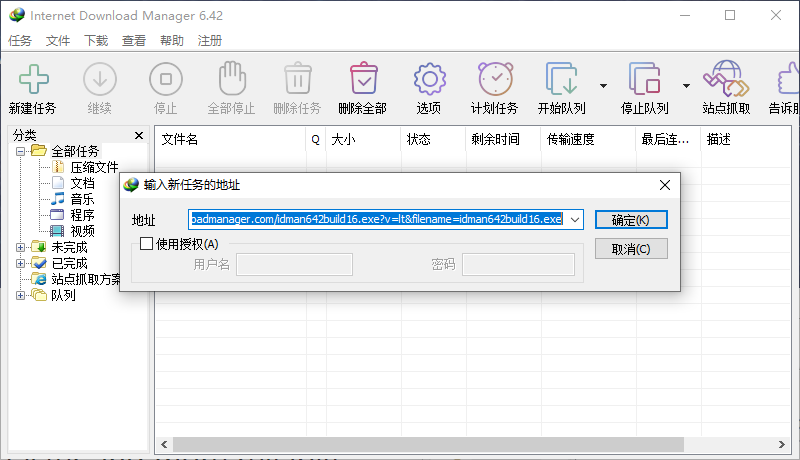Open the dropdown arrow next to 开始队列
800x460 pixels.
604,86
